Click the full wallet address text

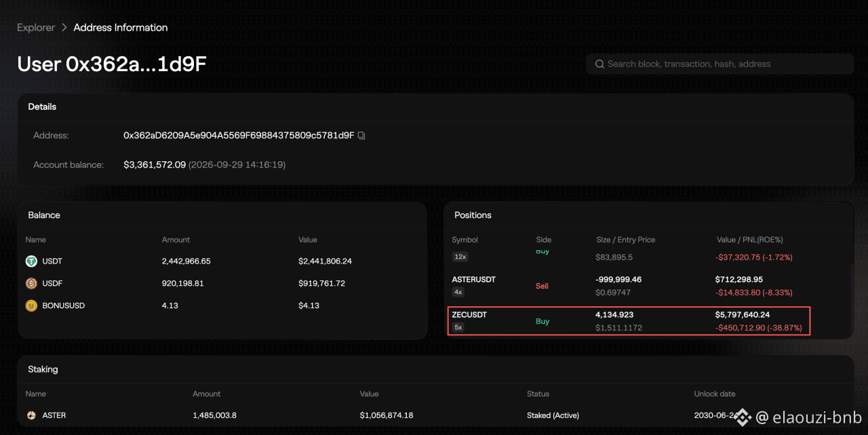tap(239, 136)
